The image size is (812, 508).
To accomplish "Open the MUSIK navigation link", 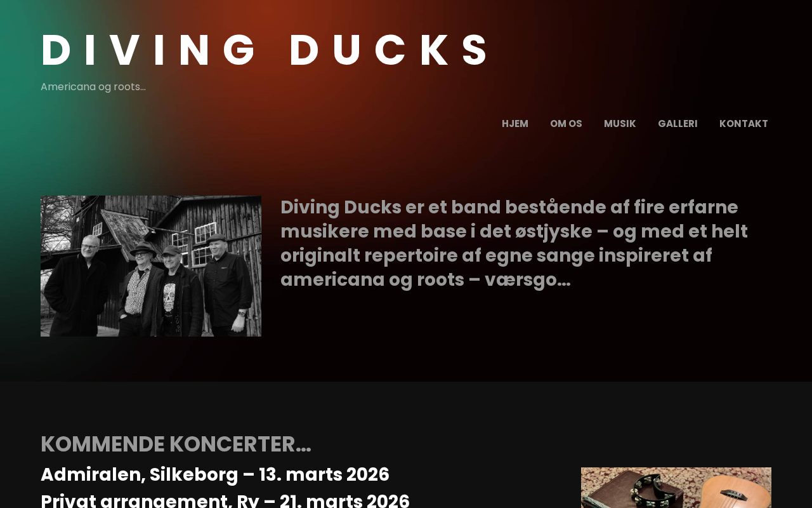I will click(620, 124).
